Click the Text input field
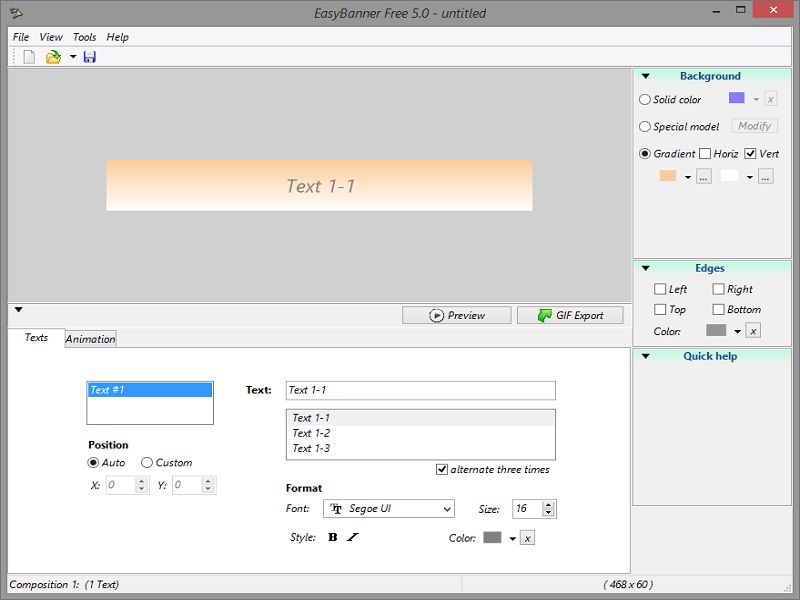Screen dimensions: 800x600 421,390
